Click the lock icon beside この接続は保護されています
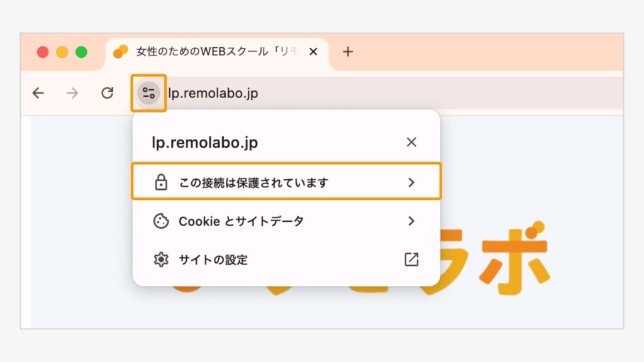The height and width of the screenshot is (362, 644). (161, 182)
